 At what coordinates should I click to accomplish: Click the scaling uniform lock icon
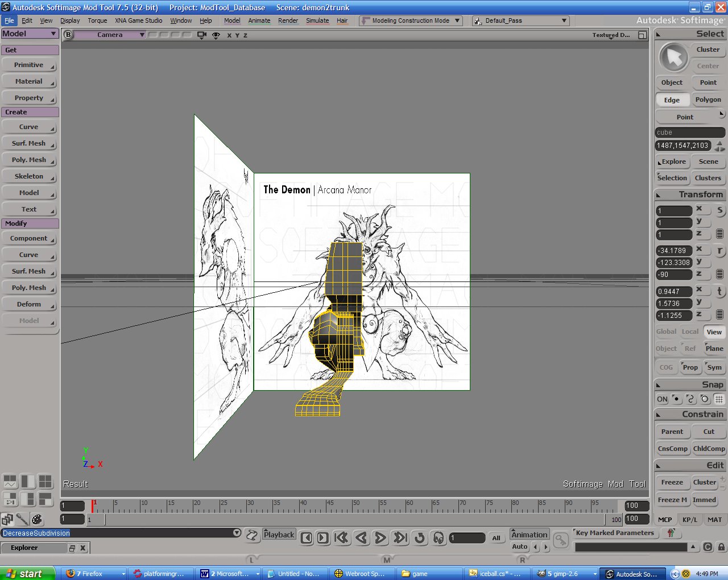coord(719,234)
